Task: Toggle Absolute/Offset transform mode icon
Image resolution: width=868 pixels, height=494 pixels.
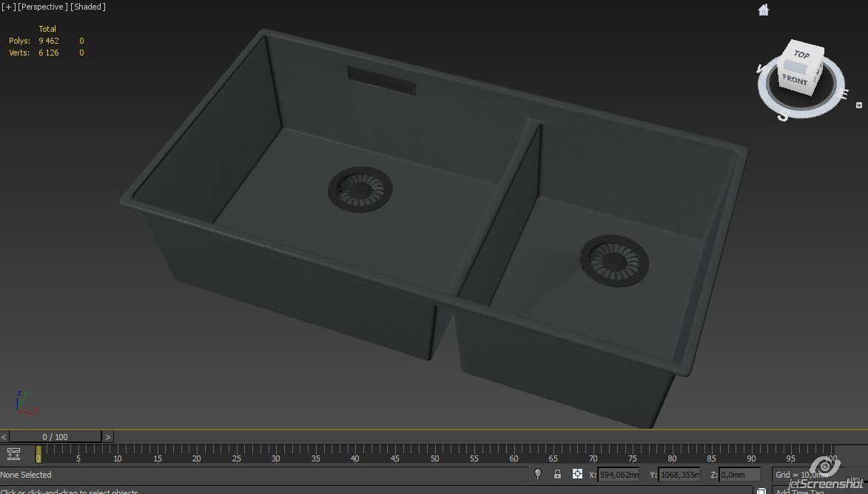Action: [x=577, y=474]
